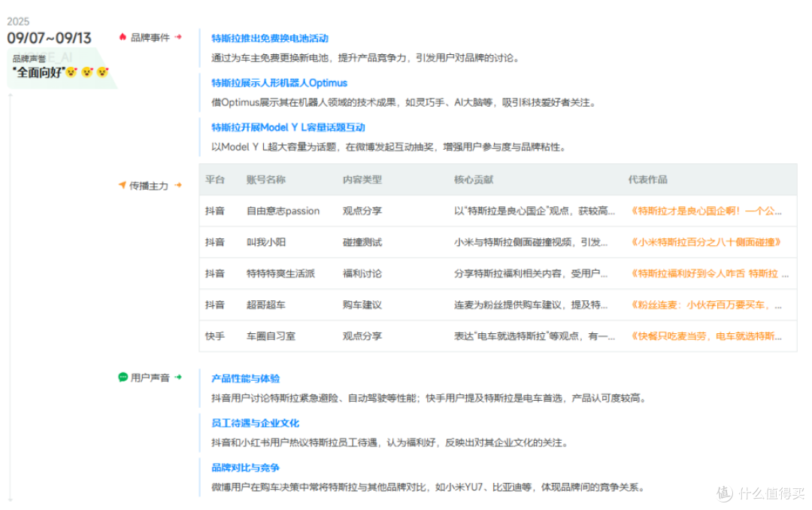Click the 品牌事件 section label
The width and height of the screenshot is (812, 510).
(150, 38)
